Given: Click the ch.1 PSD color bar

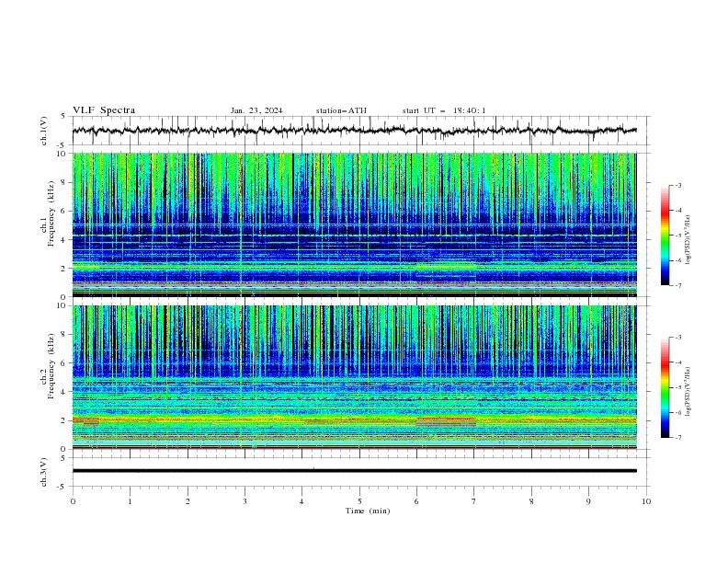Looking at the screenshot, I should [x=665, y=236].
